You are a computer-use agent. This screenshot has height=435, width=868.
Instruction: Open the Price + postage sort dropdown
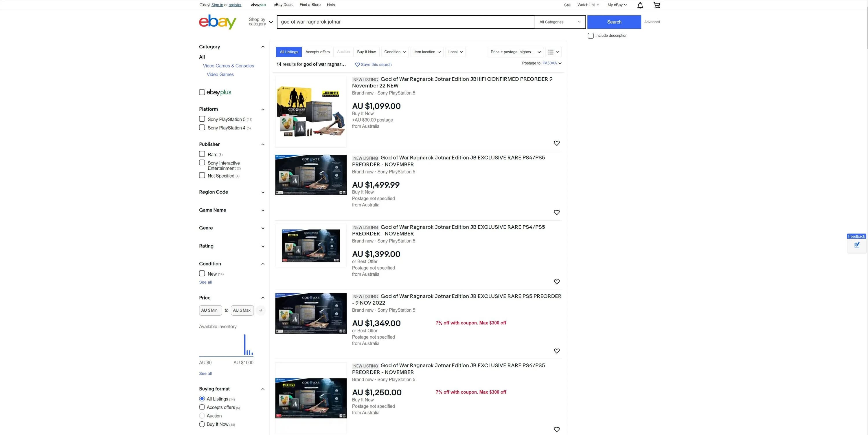point(515,52)
